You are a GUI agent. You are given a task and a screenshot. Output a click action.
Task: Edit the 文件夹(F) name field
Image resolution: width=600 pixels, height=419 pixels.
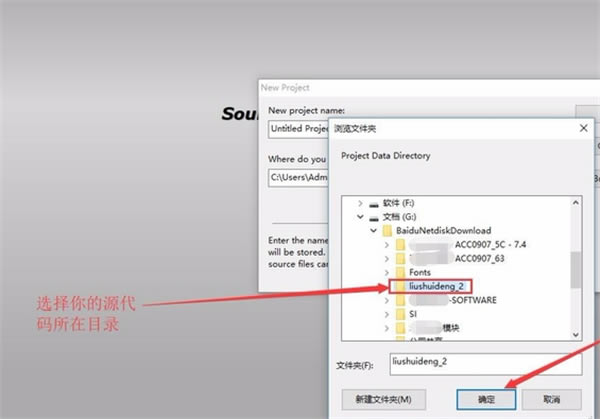[x=486, y=364]
